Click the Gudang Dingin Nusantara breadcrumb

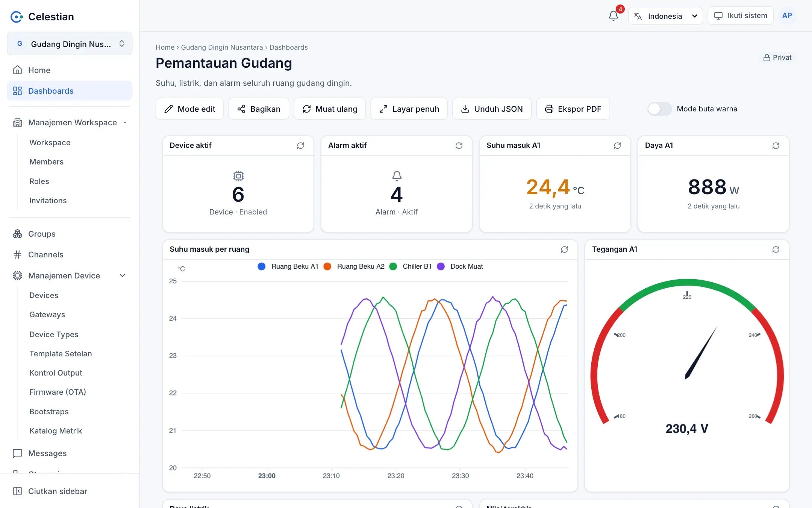pyautogui.click(x=222, y=47)
